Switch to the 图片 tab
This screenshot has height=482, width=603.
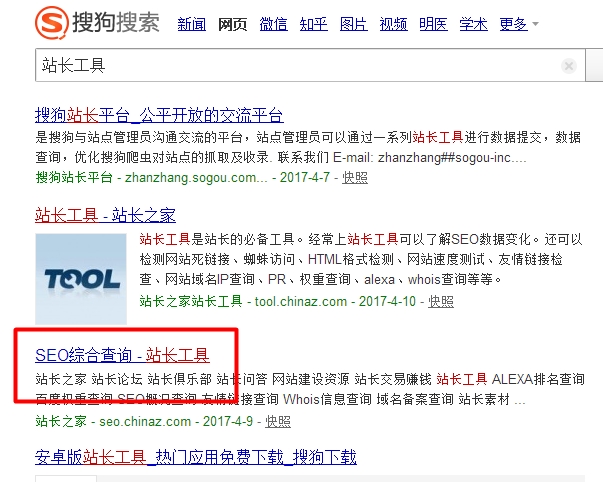pyautogui.click(x=354, y=24)
